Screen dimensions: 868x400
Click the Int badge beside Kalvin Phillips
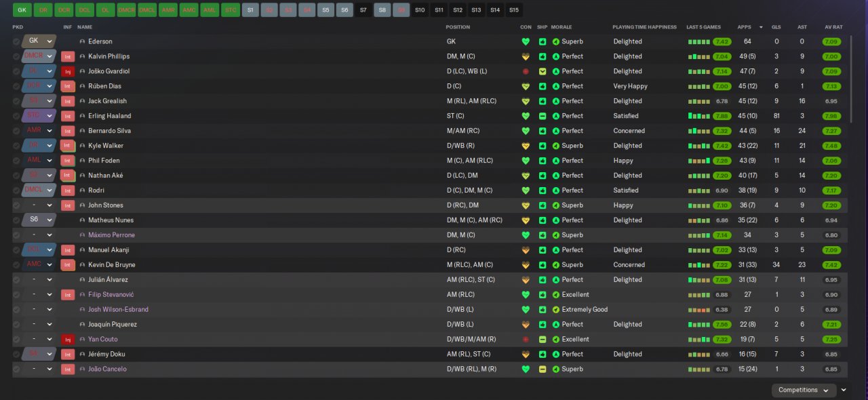(67, 56)
